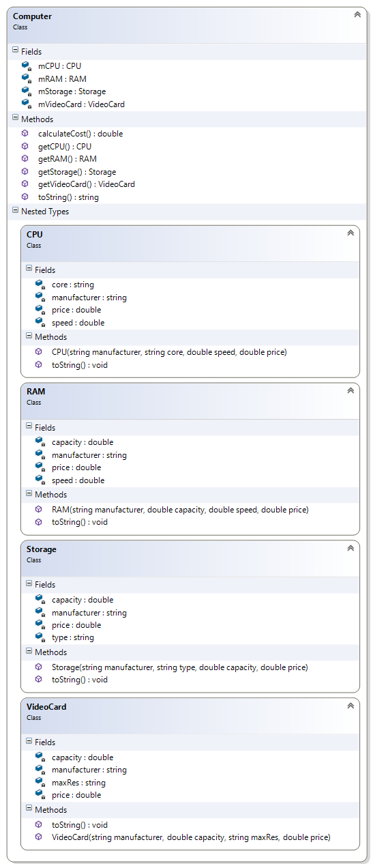Click the method icon of VideoCard's toString() : void
This screenshot has width=373, height=868.
[x=39, y=824]
